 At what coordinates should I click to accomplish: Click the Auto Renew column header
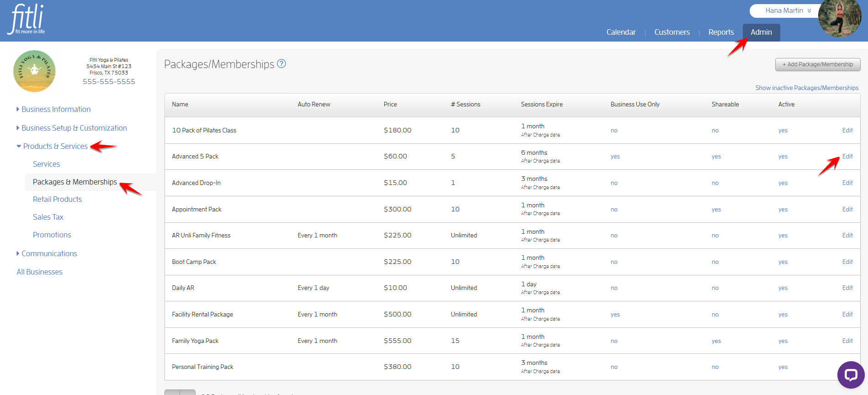[314, 104]
